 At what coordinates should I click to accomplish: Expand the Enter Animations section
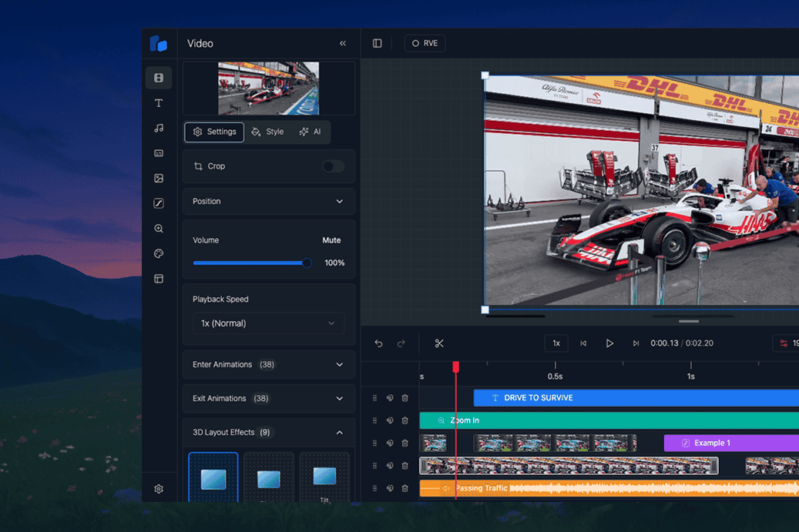tap(269, 364)
